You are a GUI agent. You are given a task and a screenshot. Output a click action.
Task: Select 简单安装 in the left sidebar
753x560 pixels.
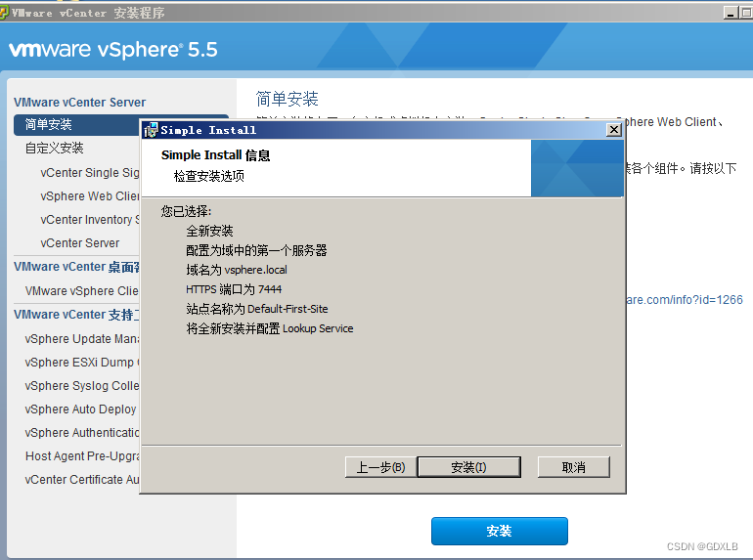[77, 124]
